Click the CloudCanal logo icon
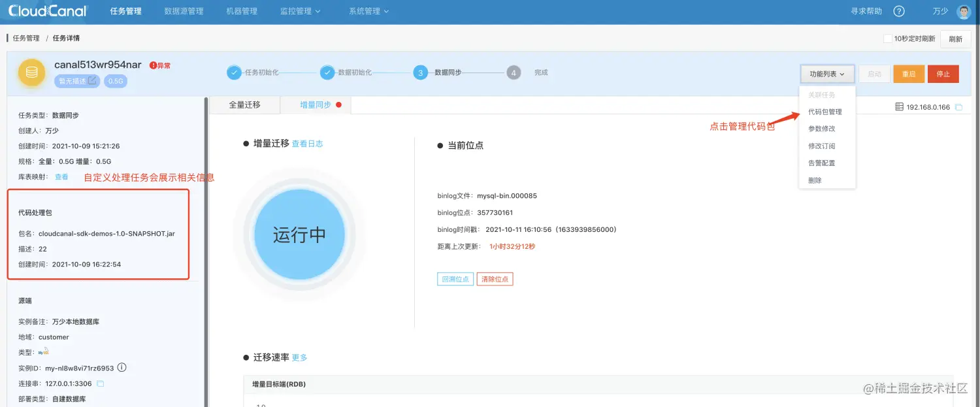 (x=16, y=10)
